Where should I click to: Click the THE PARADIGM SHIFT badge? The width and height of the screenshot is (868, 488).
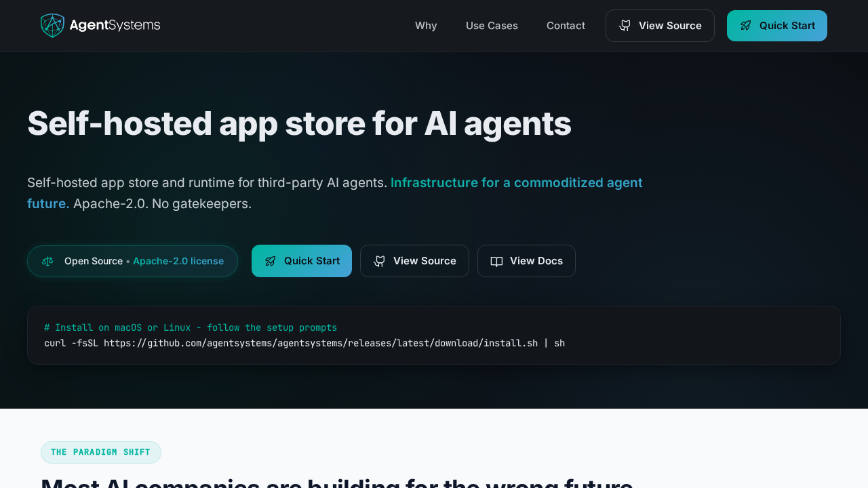click(100, 452)
